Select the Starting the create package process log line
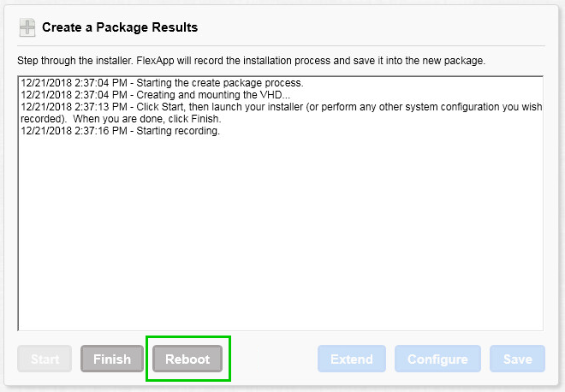Image resolution: width=565 pixels, height=392 pixels. click(162, 83)
